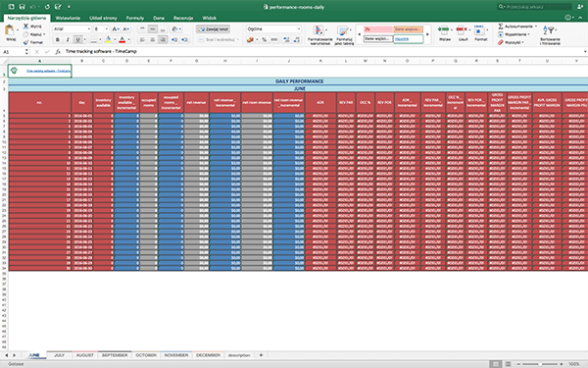Click the Format as Table icon

click(x=343, y=30)
